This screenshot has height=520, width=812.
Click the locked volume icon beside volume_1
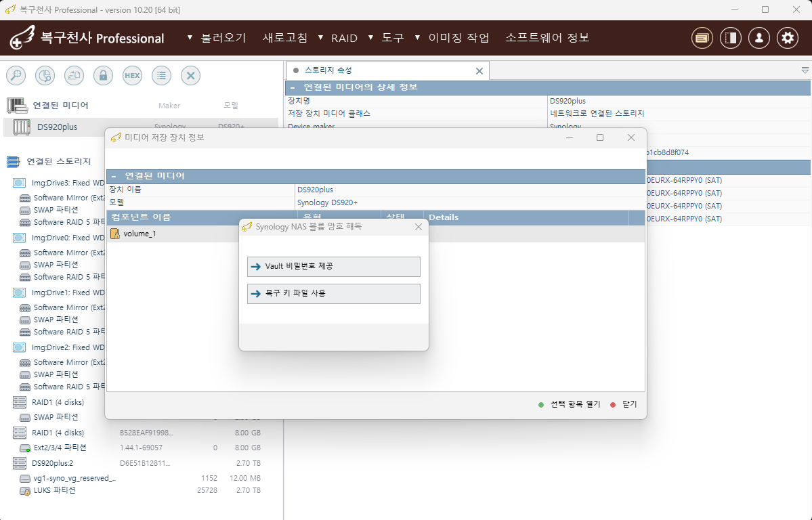[115, 234]
